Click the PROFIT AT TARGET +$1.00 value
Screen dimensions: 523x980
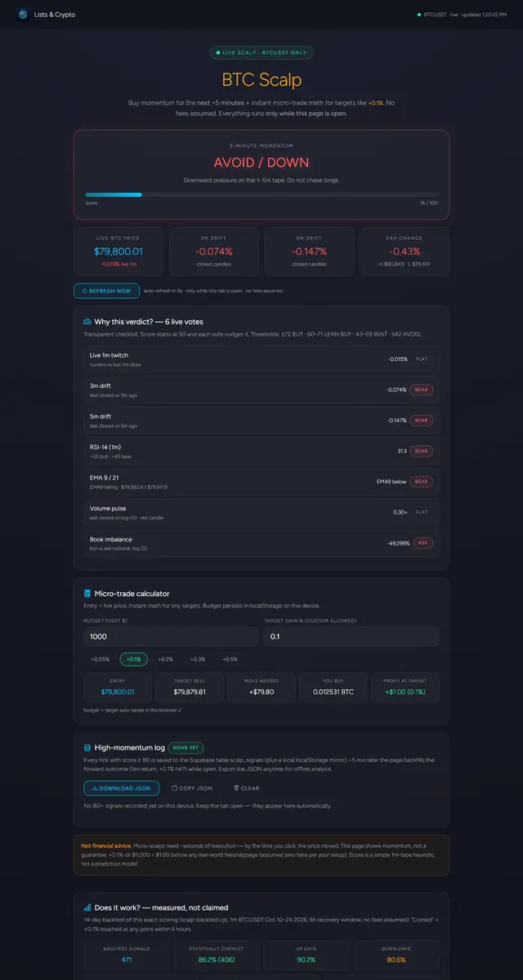(x=405, y=692)
